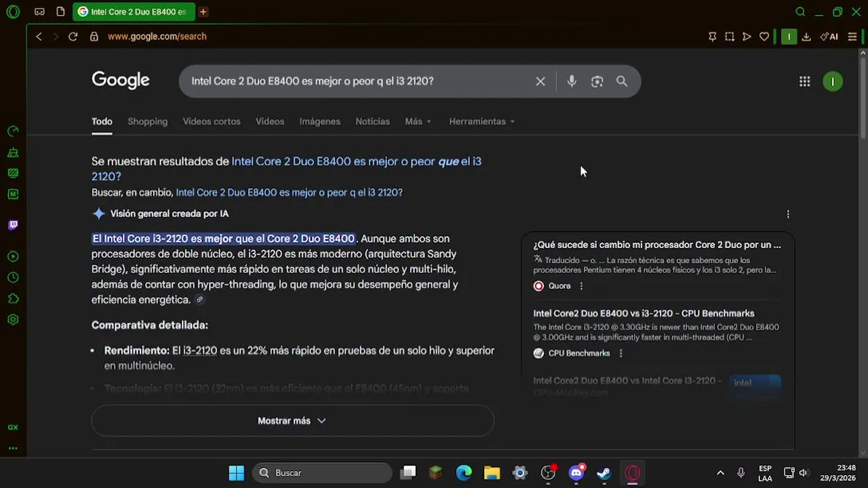Open Quora source three-dot menu

581,286
